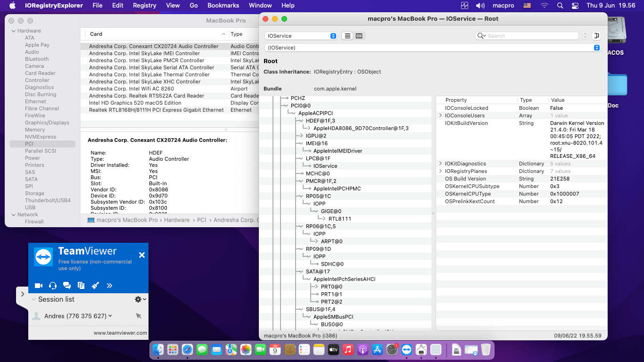Select the RTL8111 registry entry
The height and width of the screenshot is (362, 644).
click(x=340, y=219)
